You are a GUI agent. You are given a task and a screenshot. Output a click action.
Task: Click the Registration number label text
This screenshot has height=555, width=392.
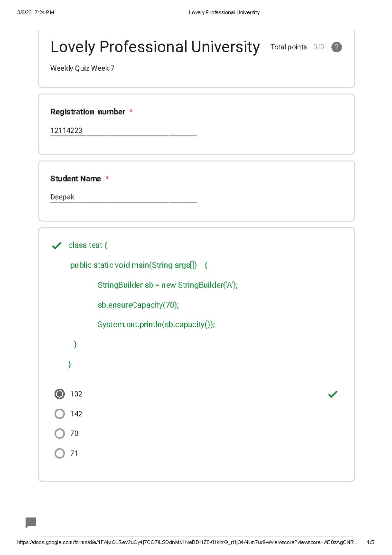(x=88, y=112)
